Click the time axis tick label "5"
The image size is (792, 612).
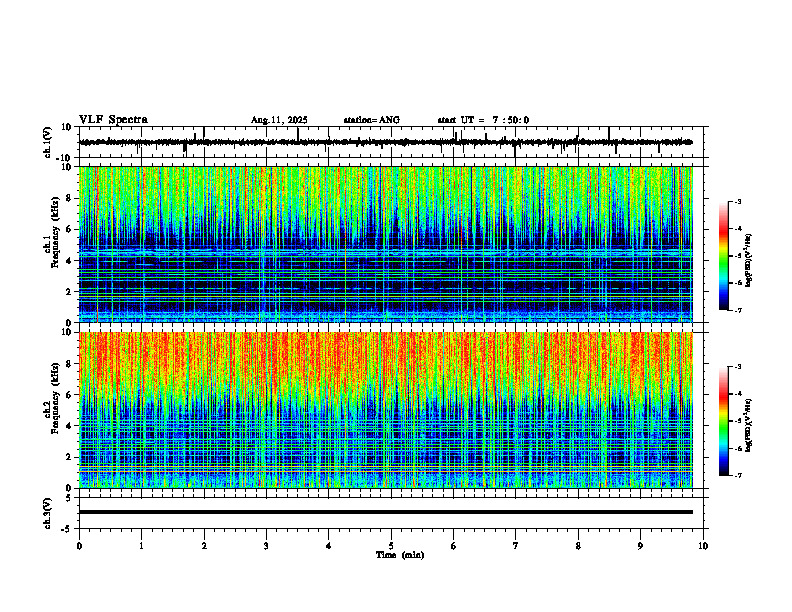(391, 546)
